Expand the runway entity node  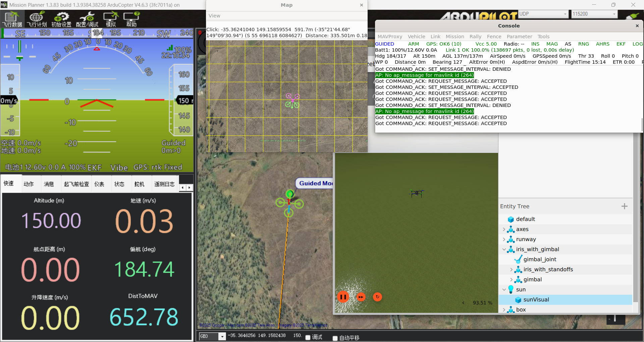pos(504,239)
